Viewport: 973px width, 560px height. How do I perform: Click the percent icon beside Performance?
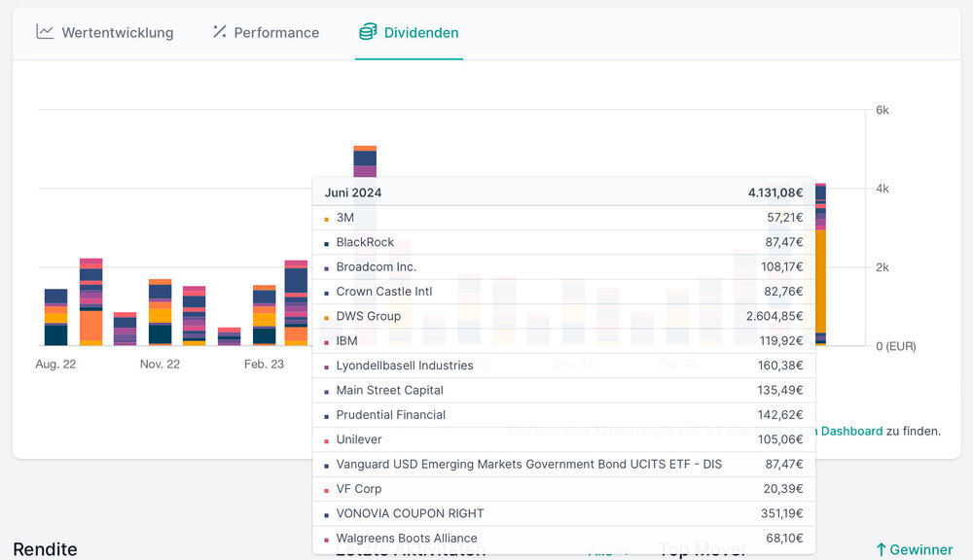tap(219, 32)
